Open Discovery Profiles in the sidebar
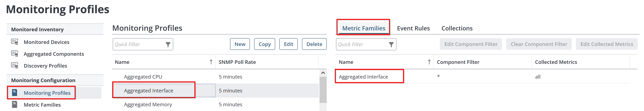This screenshot has height=111, width=644. pyautogui.click(x=45, y=66)
